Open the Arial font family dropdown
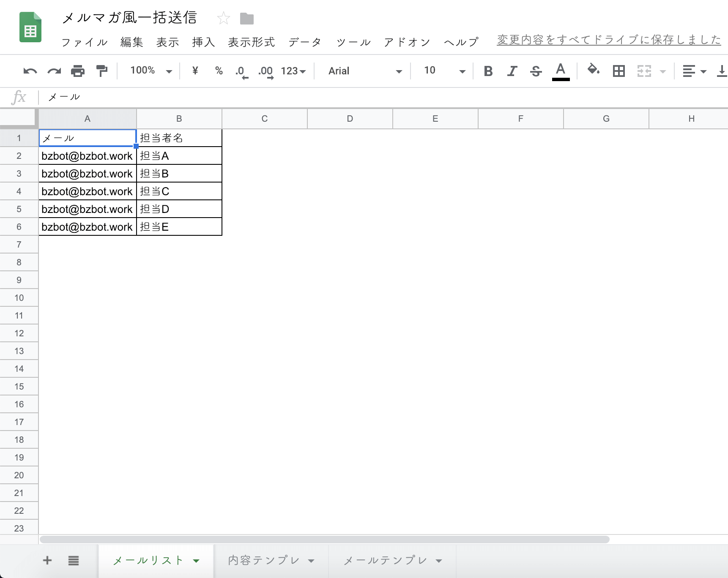The height and width of the screenshot is (578, 728). click(x=365, y=71)
